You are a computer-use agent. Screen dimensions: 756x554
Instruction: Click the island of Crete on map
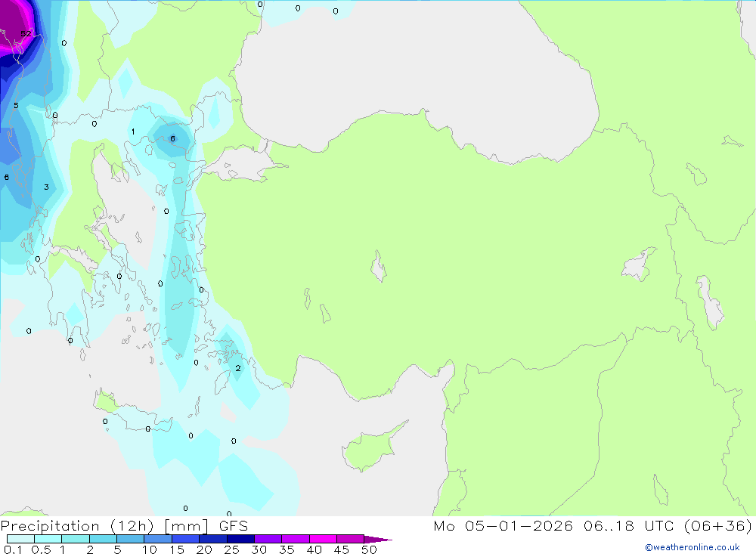tap(132, 413)
